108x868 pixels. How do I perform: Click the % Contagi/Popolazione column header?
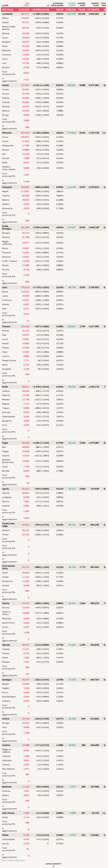click(57, 4)
